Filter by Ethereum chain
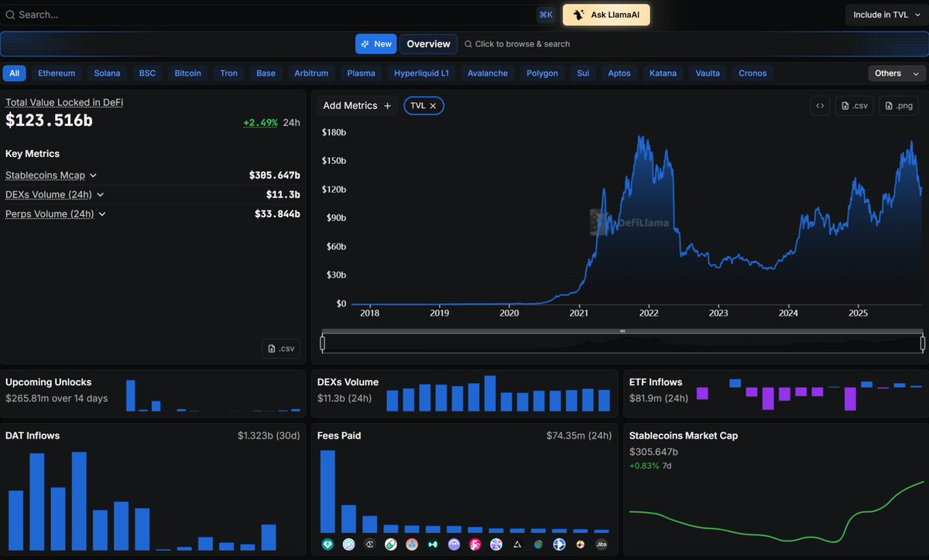The height and width of the screenshot is (560, 929). [57, 73]
